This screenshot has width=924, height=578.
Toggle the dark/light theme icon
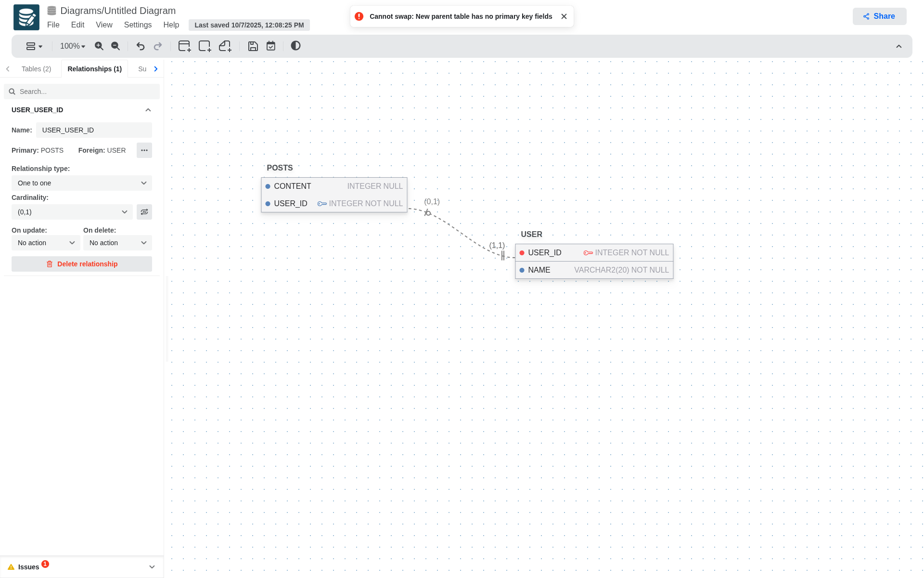(295, 46)
